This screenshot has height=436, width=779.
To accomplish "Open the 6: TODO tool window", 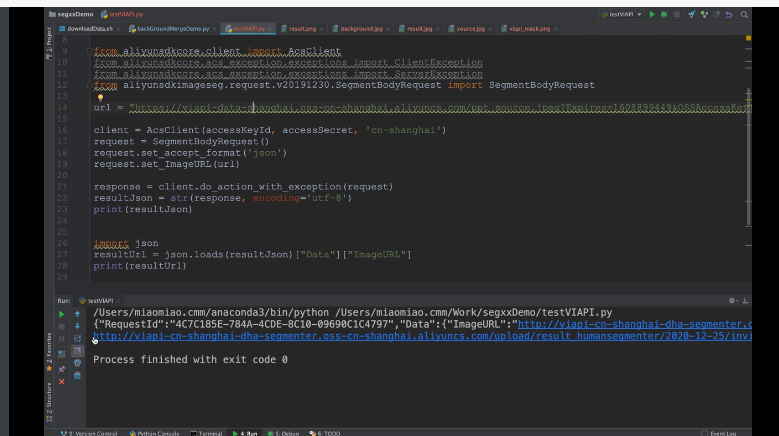I will 325,433.
